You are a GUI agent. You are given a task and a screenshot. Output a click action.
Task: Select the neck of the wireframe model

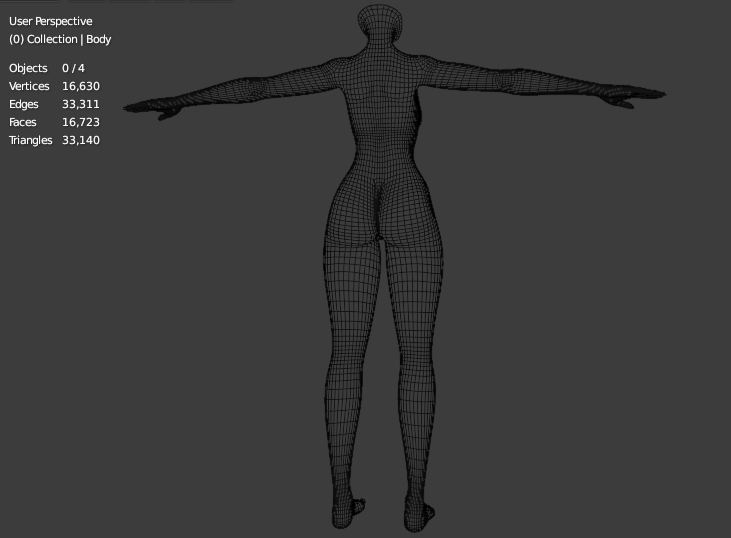(384, 60)
